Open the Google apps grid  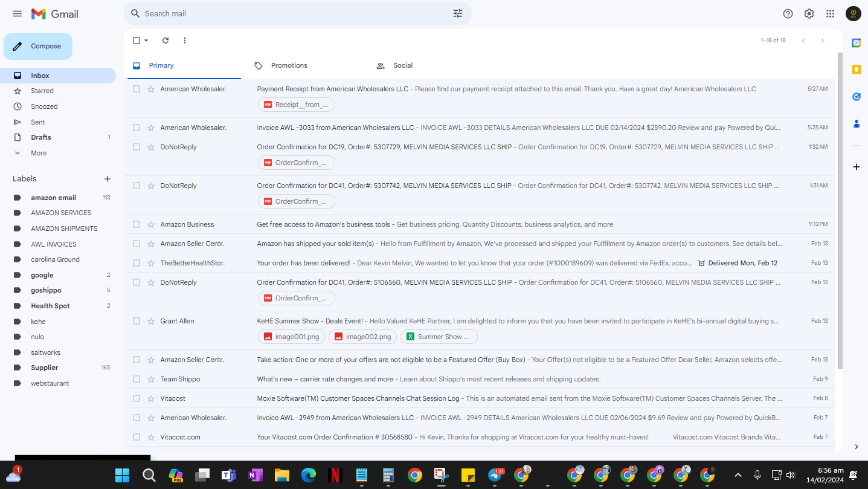831,13
